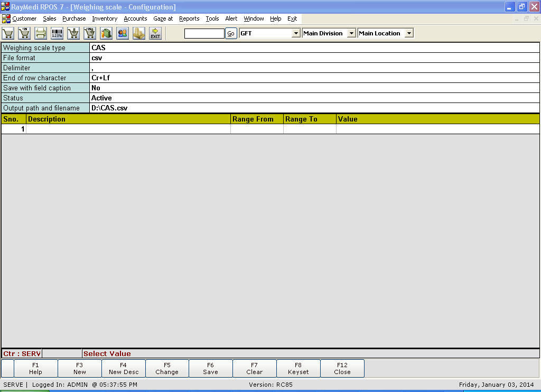Open the Reports menu
The height and width of the screenshot is (392, 541).
[189, 18]
